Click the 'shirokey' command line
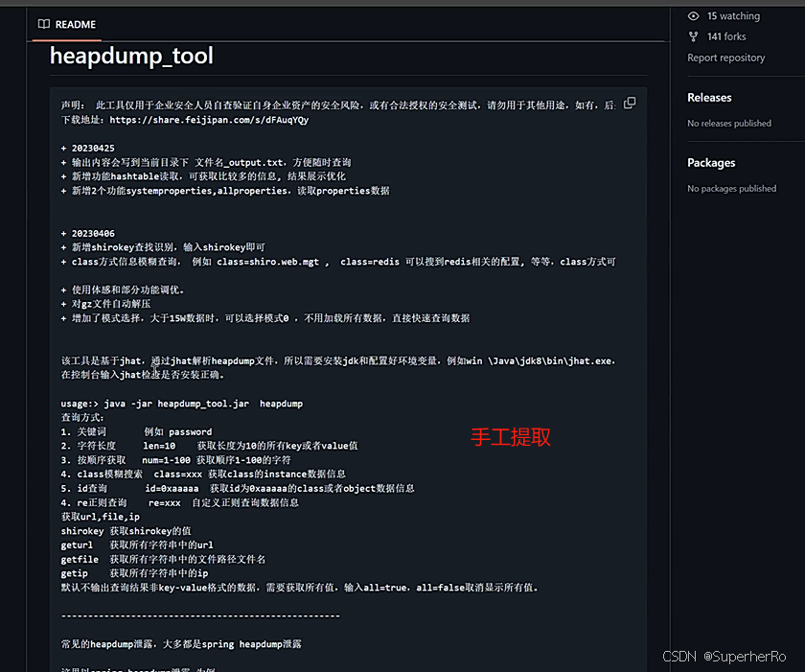The image size is (805, 672). 126,531
